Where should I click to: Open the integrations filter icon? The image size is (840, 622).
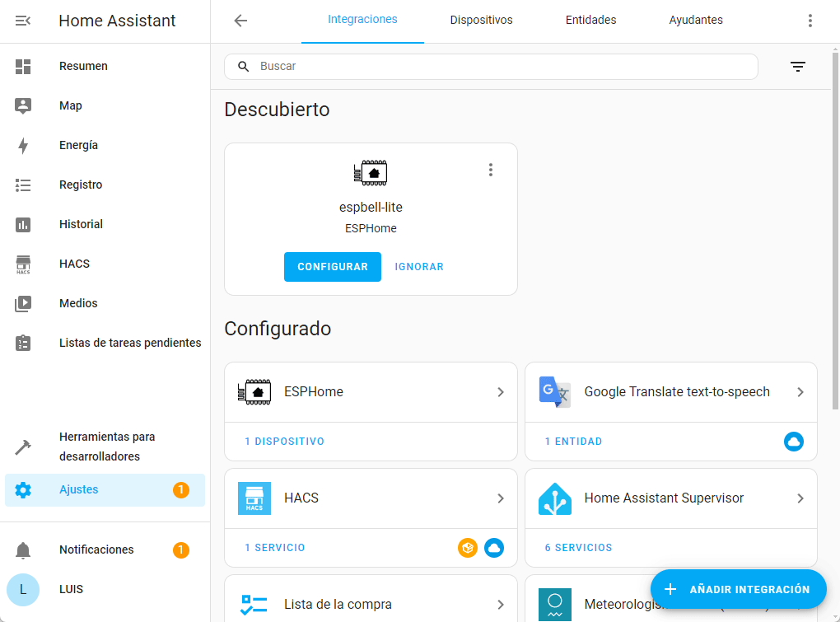point(798,67)
